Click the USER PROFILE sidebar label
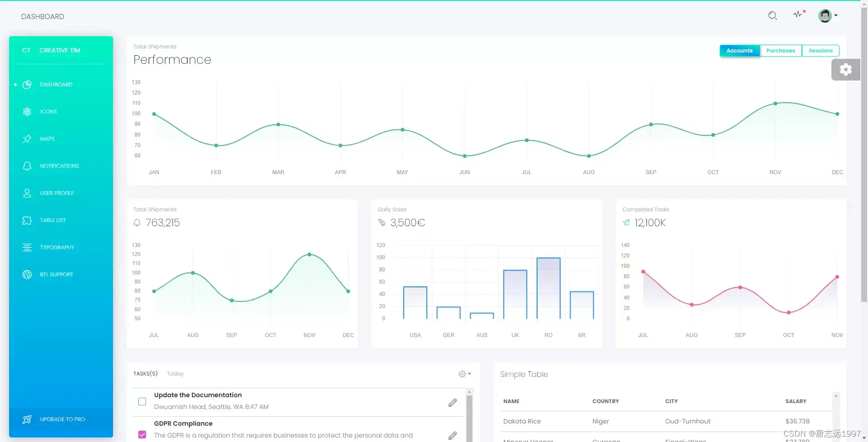This screenshot has width=868, height=442. coord(57,193)
